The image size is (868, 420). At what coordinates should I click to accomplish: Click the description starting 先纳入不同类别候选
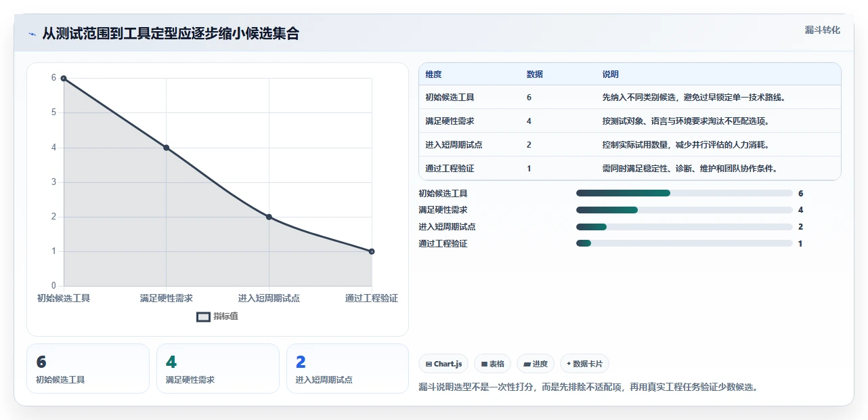click(x=693, y=98)
